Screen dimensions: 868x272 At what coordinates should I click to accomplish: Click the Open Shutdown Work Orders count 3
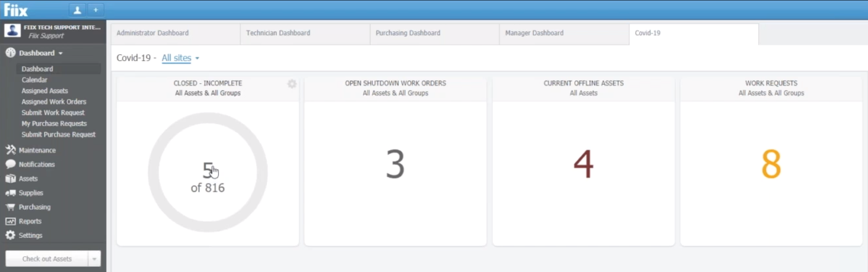click(395, 164)
